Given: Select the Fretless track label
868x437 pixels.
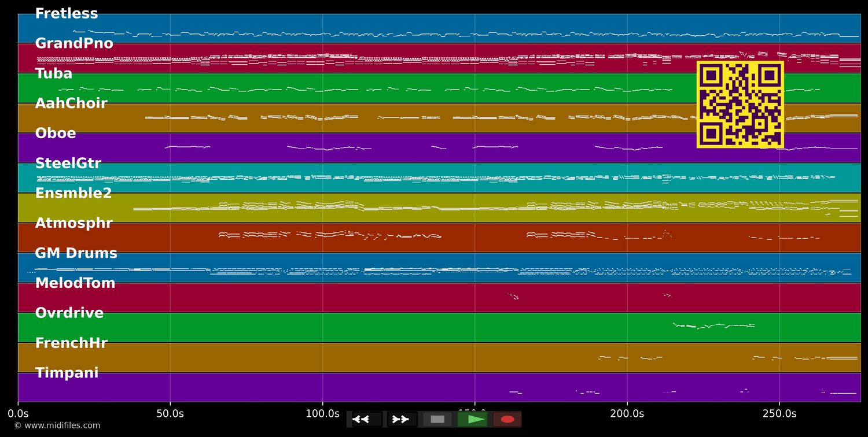Looking at the screenshot, I should point(67,14).
